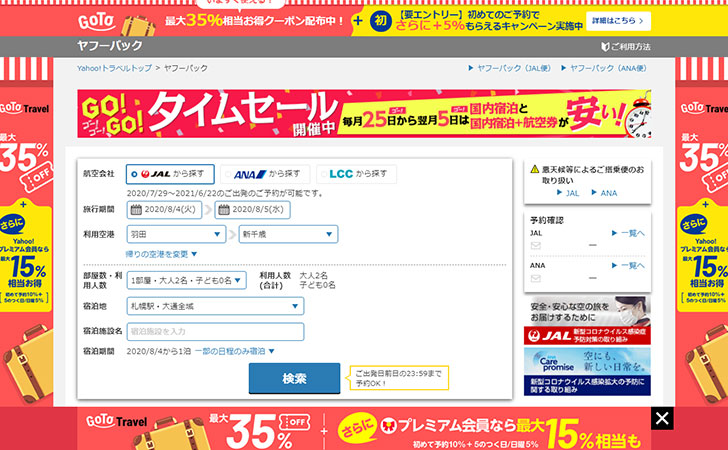Click the 初 badge icon in top banner
The image size is (728, 450).
point(381,21)
